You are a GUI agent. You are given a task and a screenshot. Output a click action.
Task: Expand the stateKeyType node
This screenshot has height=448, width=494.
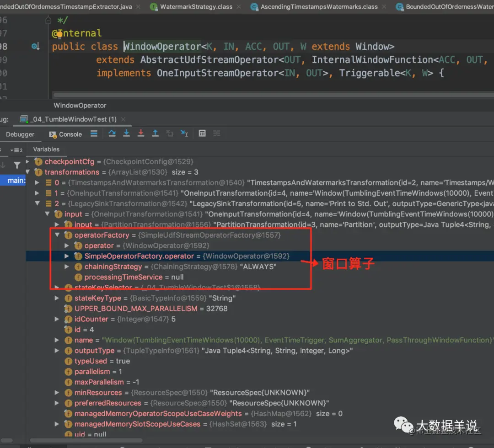point(57,298)
